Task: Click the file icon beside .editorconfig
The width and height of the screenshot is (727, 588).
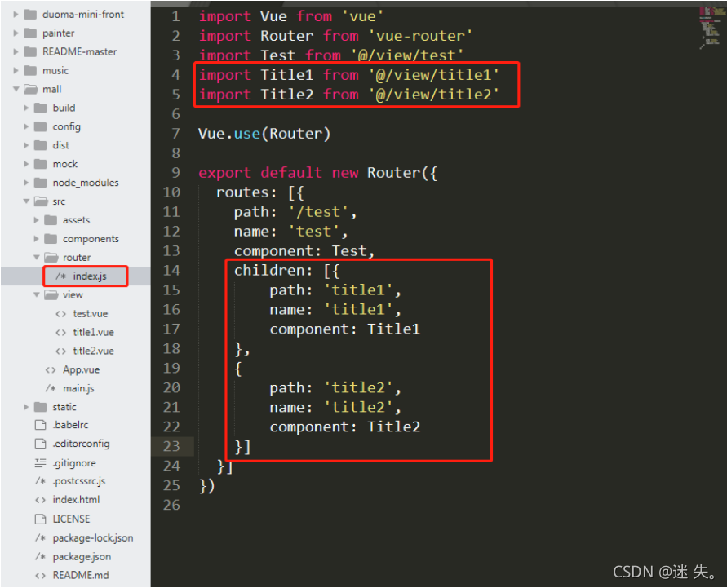Action: tap(41, 444)
